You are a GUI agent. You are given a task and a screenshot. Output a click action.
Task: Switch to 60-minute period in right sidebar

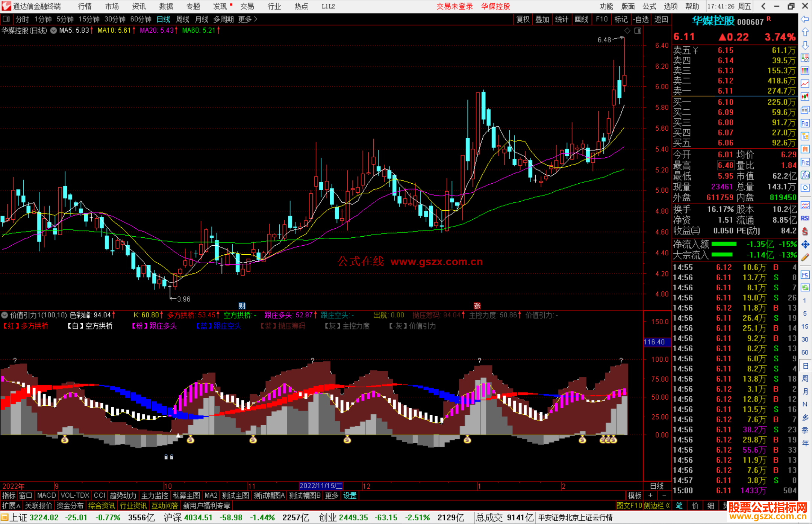click(804, 352)
